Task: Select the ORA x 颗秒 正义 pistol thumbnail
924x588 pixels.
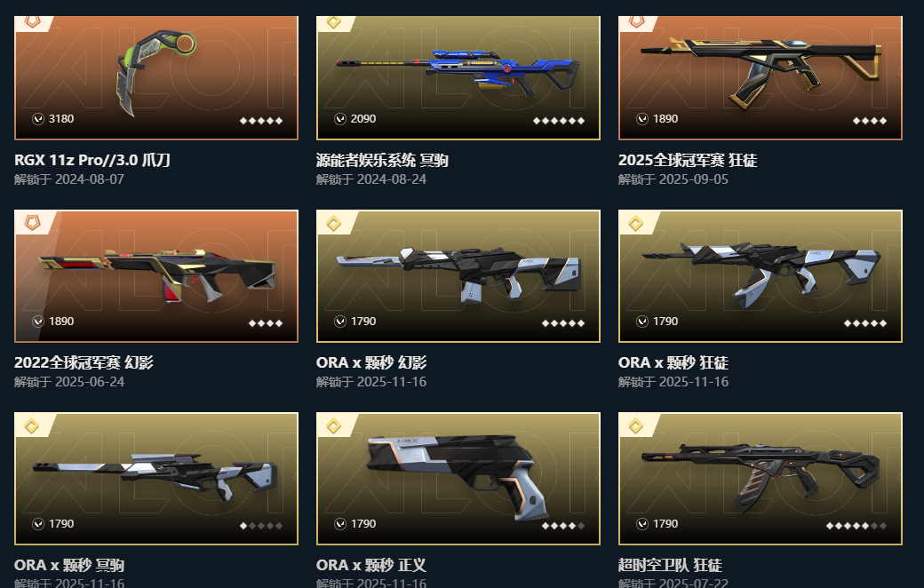Action: pos(458,479)
